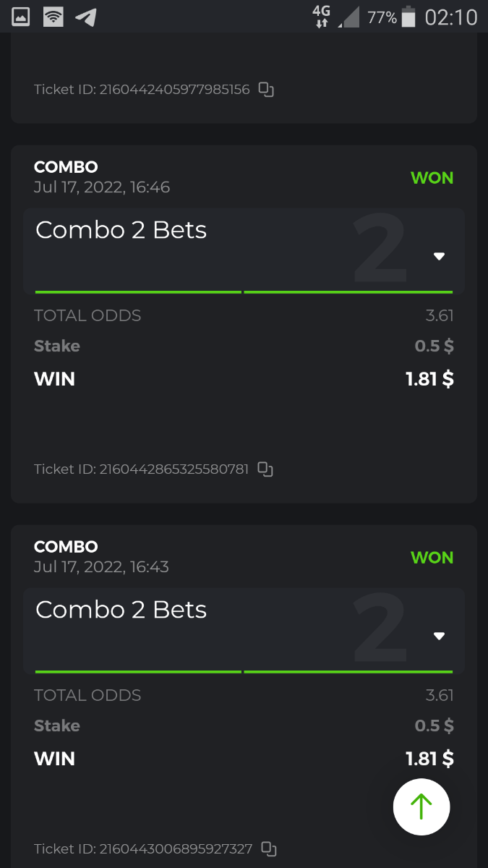Image resolution: width=488 pixels, height=868 pixels.
Task: Tap the Wi-Fi status icon
Action: 53,17
